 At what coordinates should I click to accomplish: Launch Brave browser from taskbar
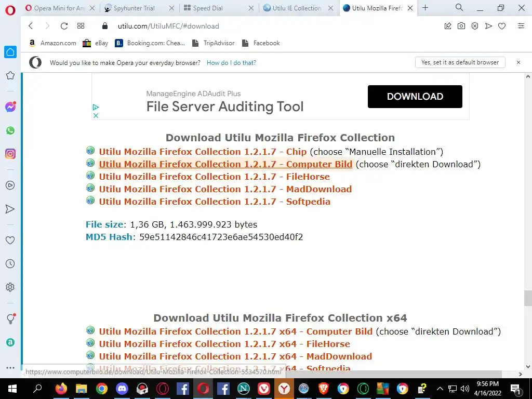[323, 389]
